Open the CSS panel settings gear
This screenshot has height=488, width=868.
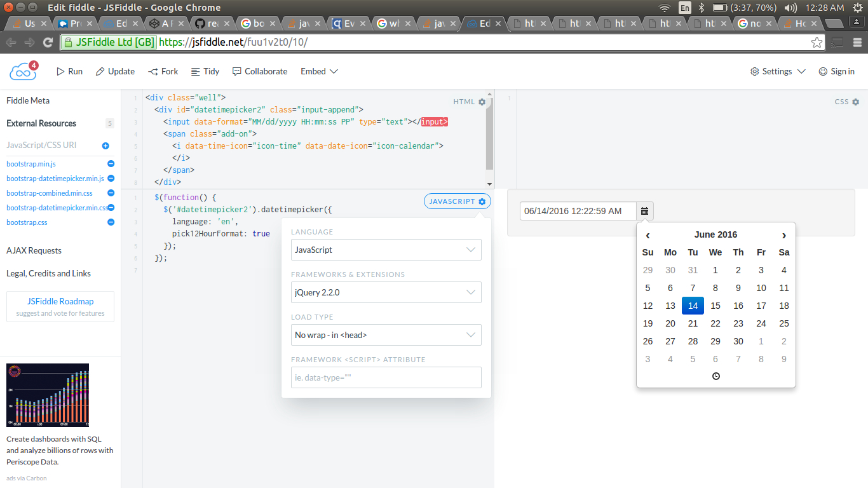coord(856,102)
